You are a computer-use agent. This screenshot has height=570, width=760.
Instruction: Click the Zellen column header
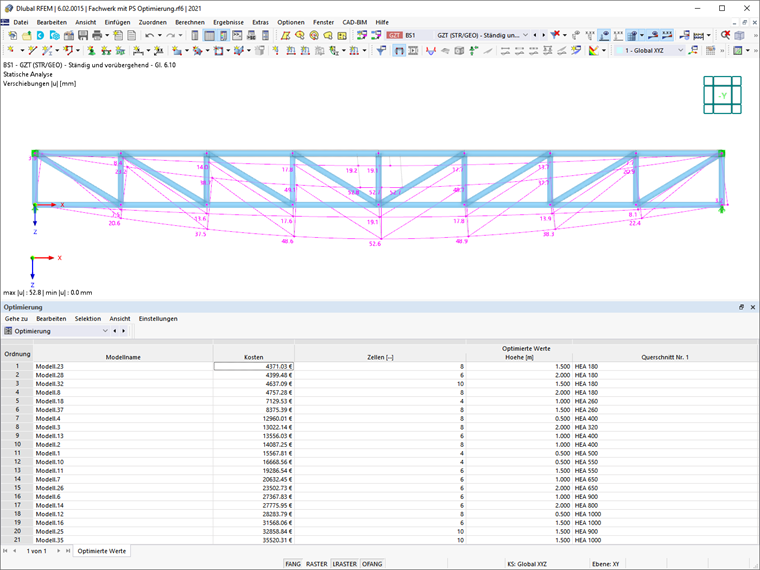380,357
